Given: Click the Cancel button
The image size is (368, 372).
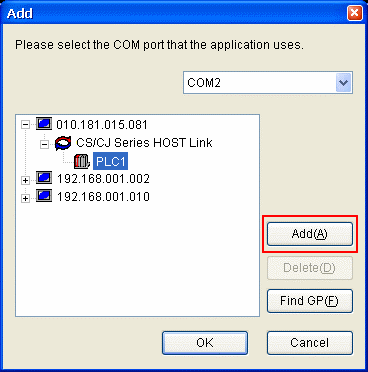Looking at the screenshot, I should (x=310, y=343).
